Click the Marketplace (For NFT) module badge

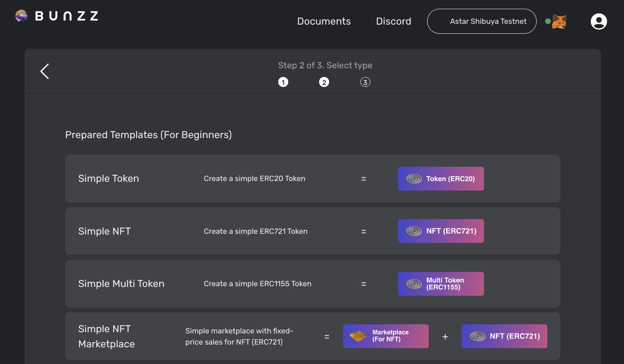coord(385,336)
